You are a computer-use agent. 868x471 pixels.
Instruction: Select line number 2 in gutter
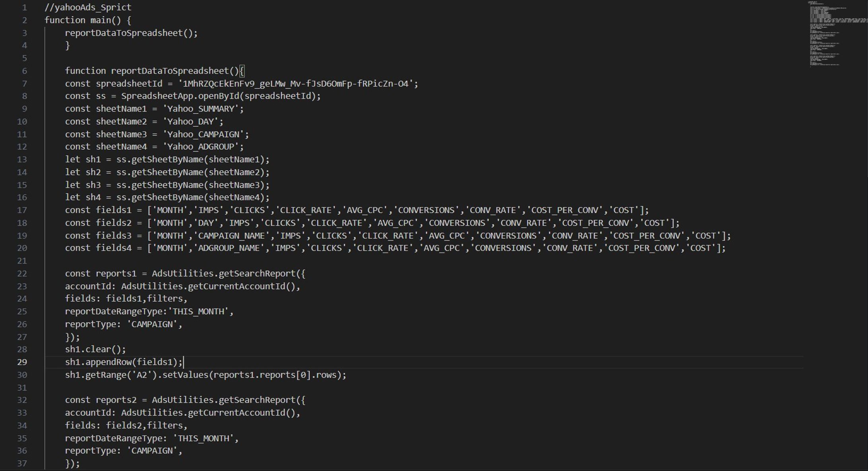tap(25, 20)
